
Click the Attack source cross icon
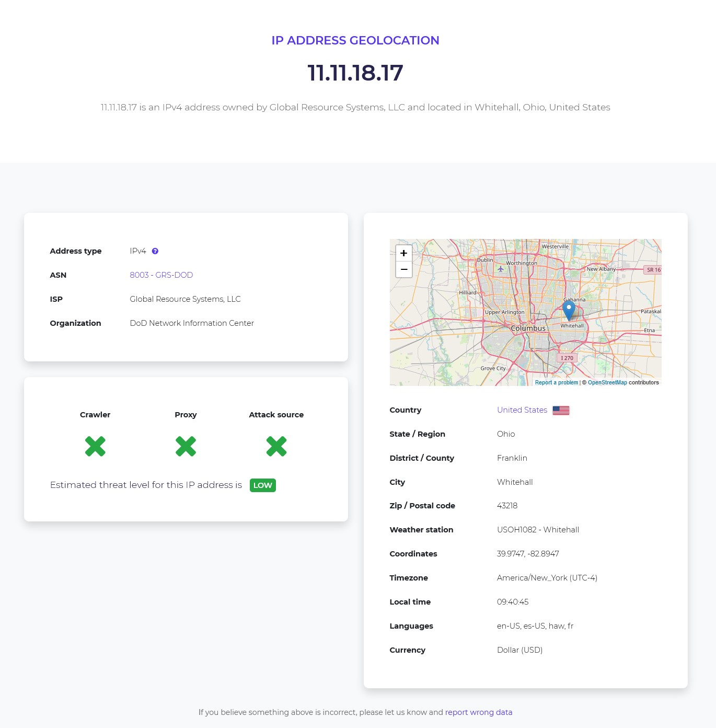[x=276, y=446]
